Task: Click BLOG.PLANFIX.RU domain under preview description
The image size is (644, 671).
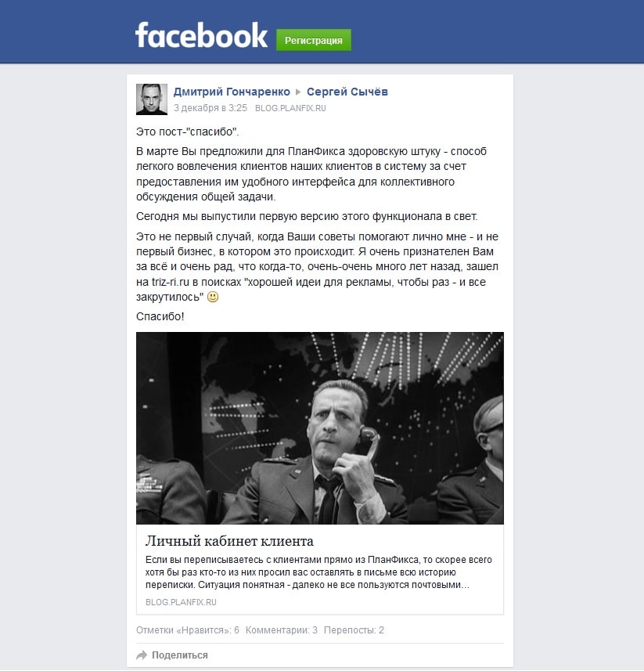Action: (x=181, y=602)
